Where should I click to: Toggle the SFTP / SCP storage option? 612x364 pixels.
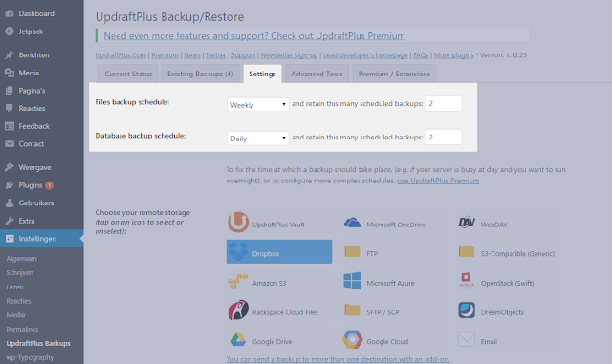pos(393,310)
